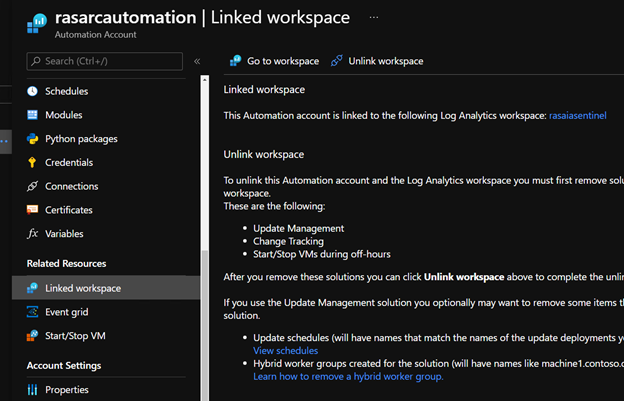
Task: Open the ellipsis more options menu
Action: point(374,18)
